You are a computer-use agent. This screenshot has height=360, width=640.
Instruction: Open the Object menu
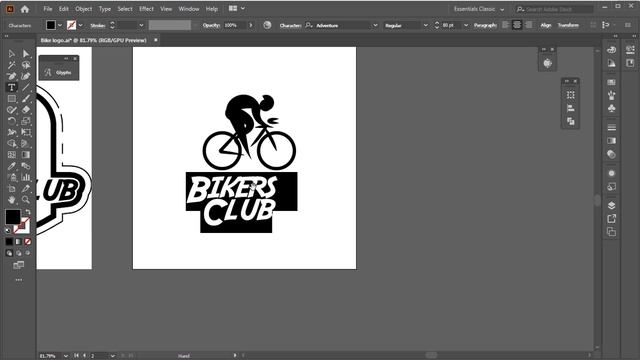pyautogui.click(x=83, y=9)
